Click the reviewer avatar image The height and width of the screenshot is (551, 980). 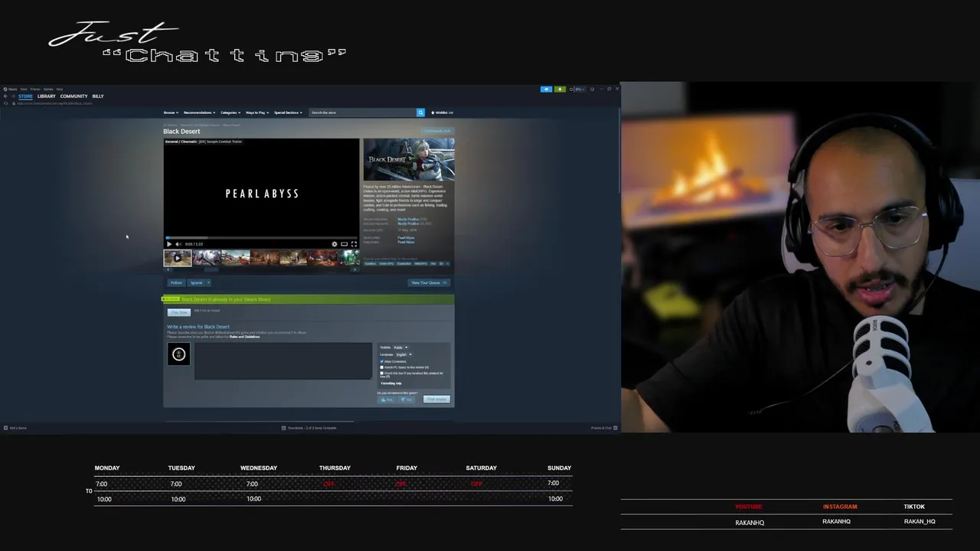[178, 354]
